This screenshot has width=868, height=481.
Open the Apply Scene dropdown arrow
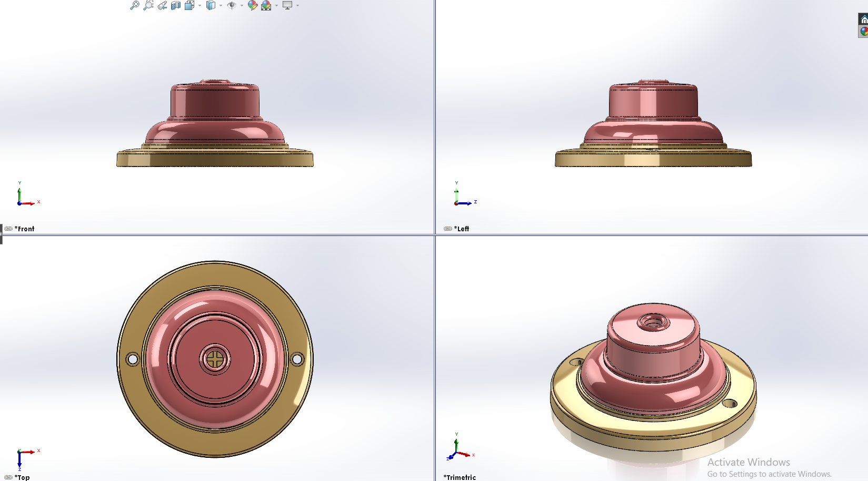[276, 6]
